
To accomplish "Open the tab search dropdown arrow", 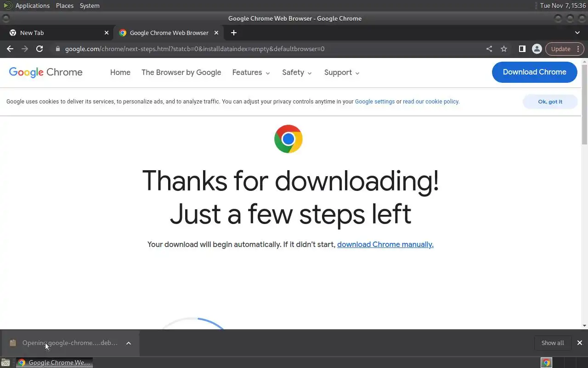I will click(577, 33).
